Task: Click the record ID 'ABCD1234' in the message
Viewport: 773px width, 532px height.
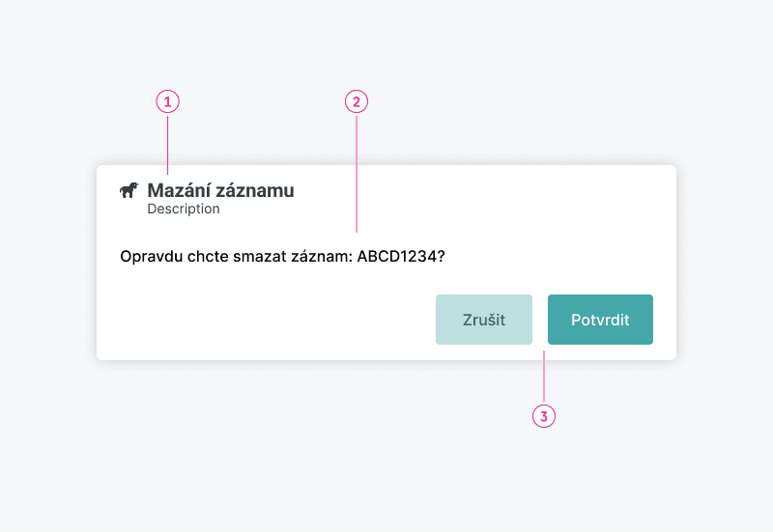Action: pos(395,258)
